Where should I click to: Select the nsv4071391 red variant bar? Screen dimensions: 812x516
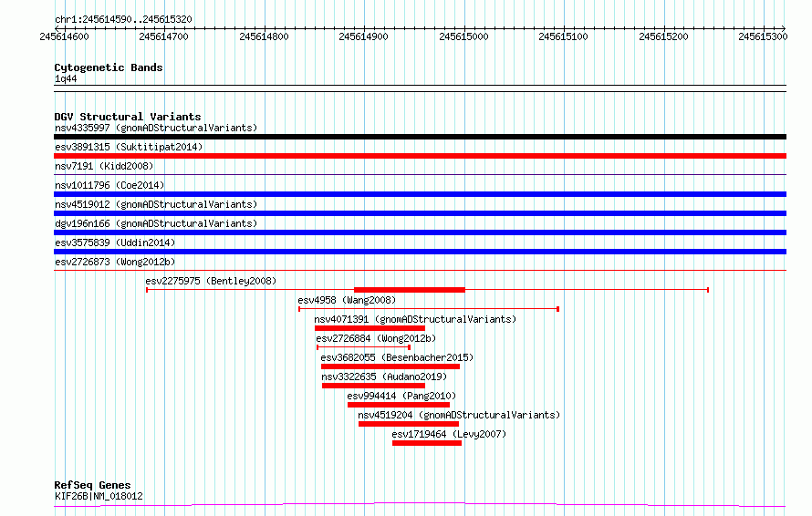tap(370, 328)
